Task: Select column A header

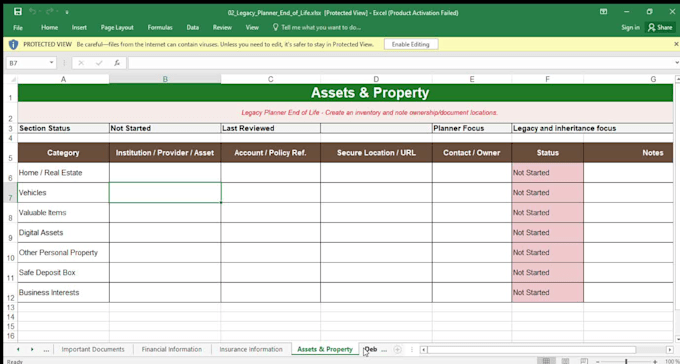Action: (63, 79)
